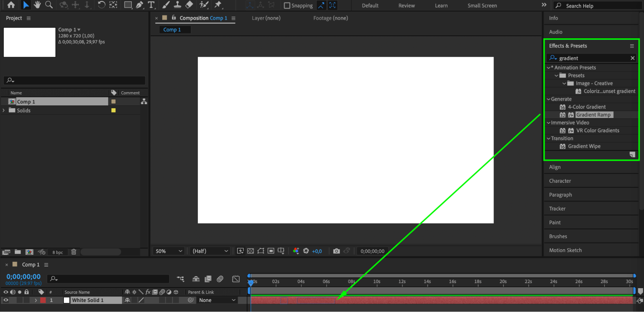
Task: Select the Pen tool
Action: click(139, 5)
